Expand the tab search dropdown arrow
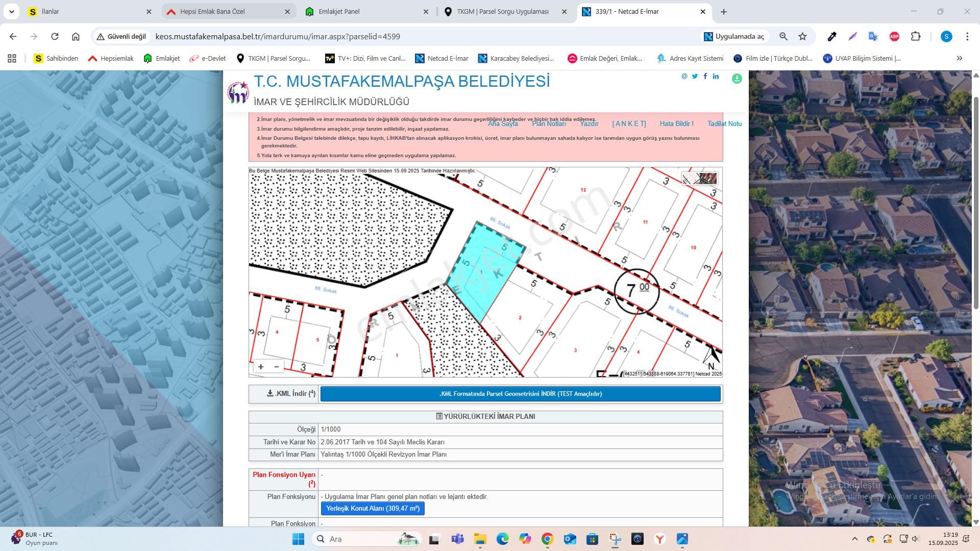This screenshot has height=551, width=980. pyautogui.click(x=11, y=11)
